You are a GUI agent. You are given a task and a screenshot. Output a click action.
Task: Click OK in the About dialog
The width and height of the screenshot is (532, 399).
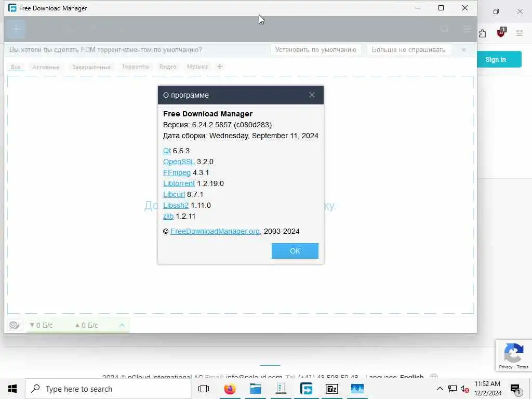tap(295, 251)
